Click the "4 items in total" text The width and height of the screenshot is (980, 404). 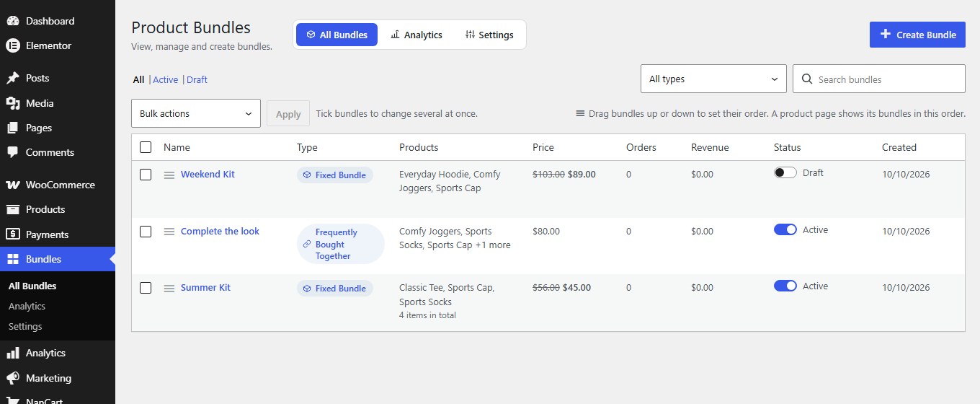pyautogui.click(x=427, y=315)
